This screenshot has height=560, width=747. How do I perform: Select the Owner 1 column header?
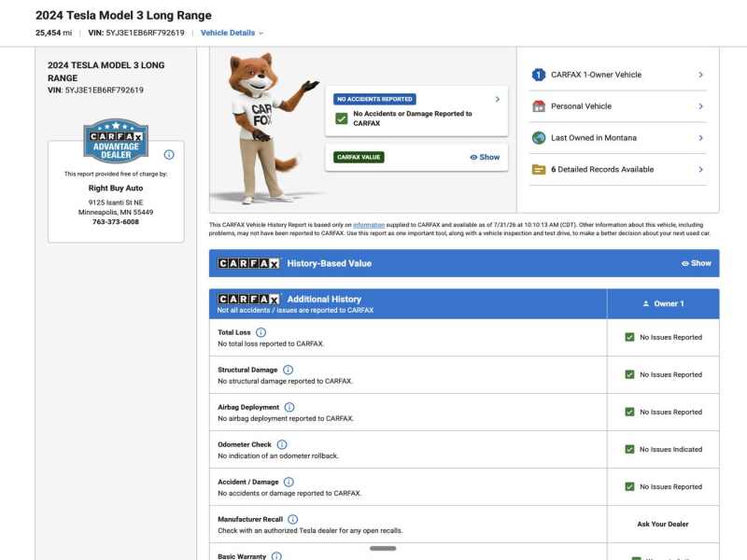tap(663, 304)
